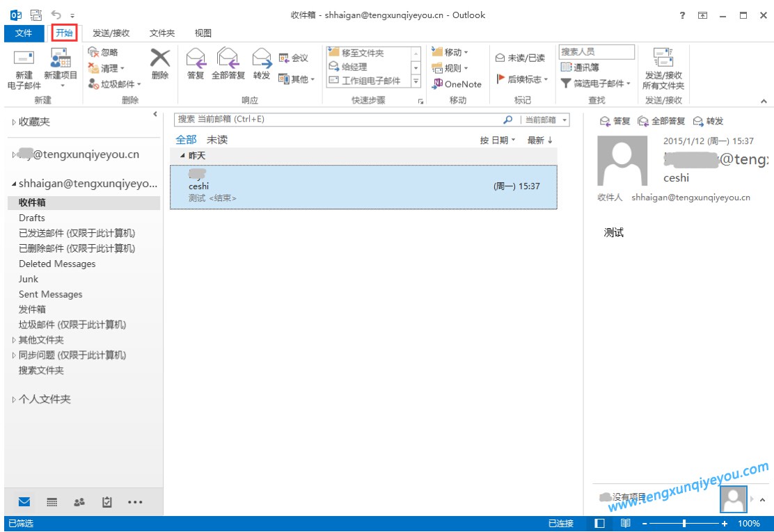774x532 pixels.
Task: Open Filter Email (筛选电子邮件) dropdown
Action: 596,83
